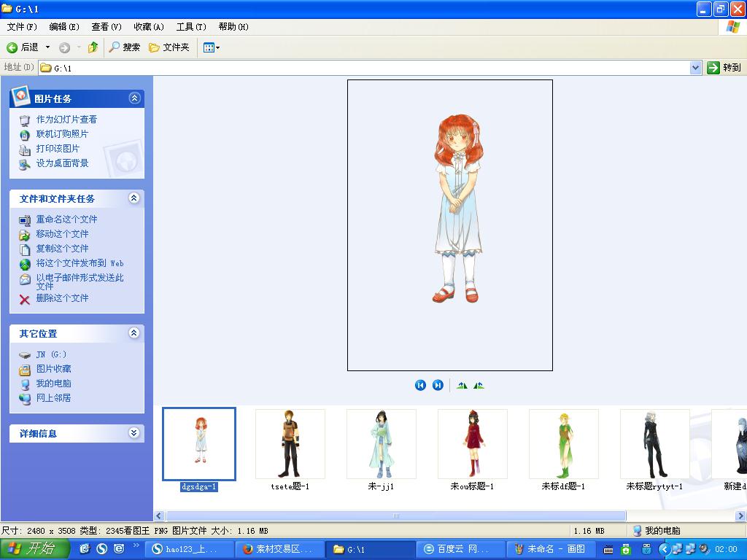Open the 收藏(A) menu
The image size is (747, 560).
149,27
